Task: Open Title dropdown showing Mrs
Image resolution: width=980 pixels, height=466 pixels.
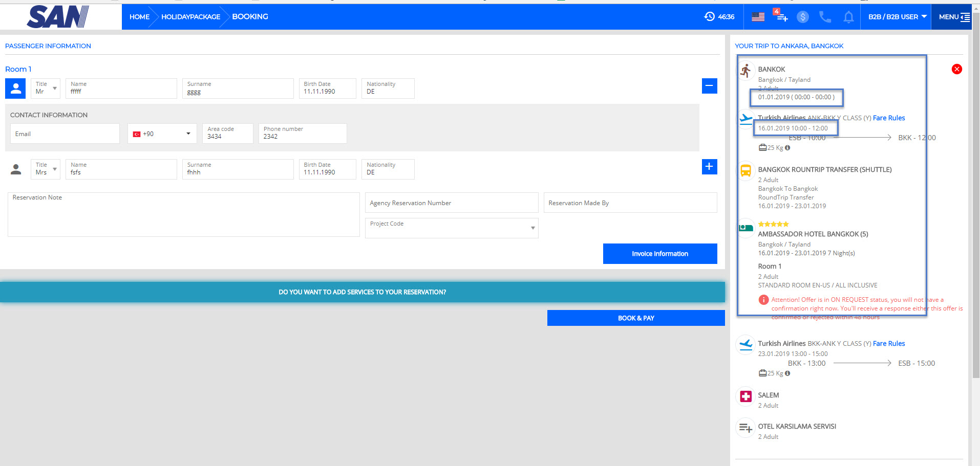Action: coord(46,169)
